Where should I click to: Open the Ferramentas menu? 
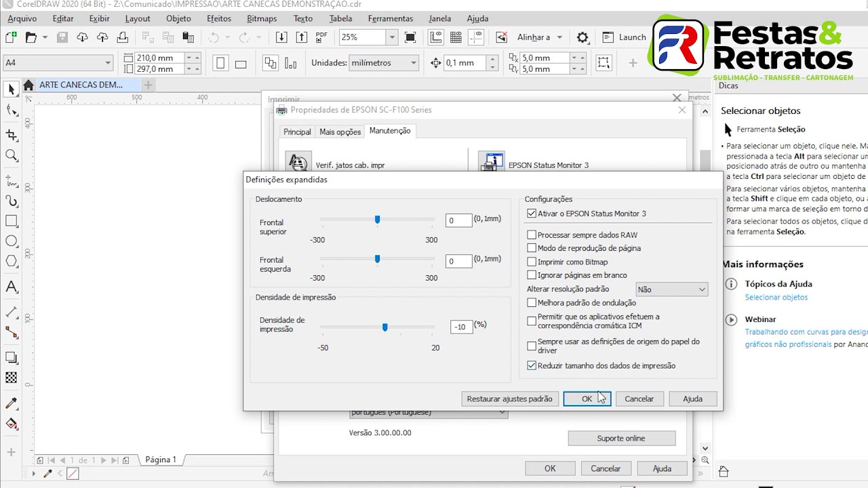click(391, 18)
